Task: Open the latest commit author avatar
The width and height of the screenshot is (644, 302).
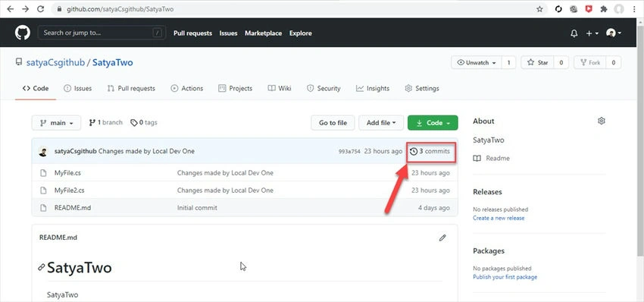Action: pyautogui.click(x=43, y=152)
